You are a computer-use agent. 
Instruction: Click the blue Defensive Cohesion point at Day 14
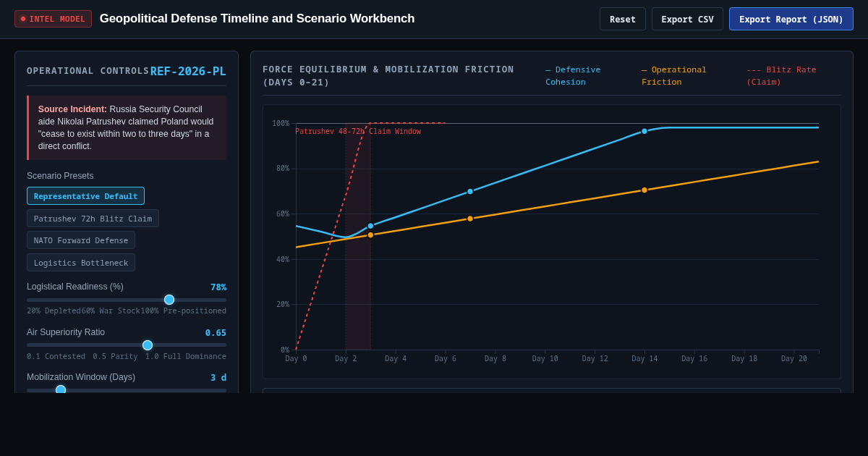[644, 131]
